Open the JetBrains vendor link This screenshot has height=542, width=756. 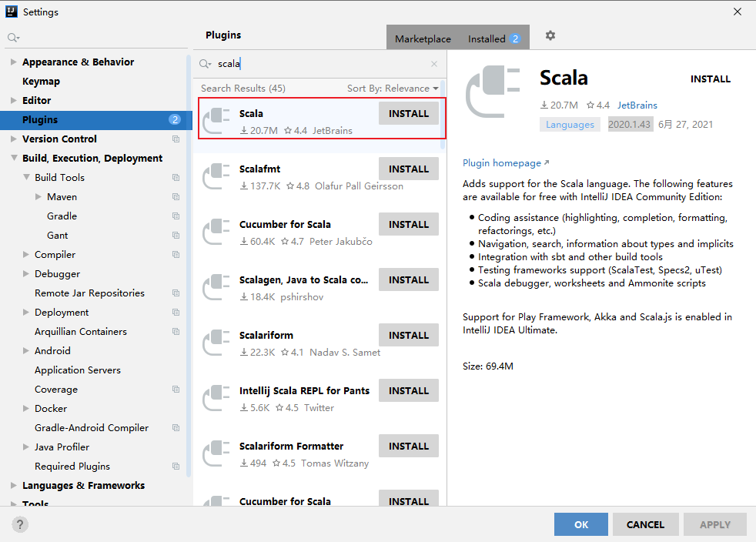pyautogui.click(x=637, y=105)
